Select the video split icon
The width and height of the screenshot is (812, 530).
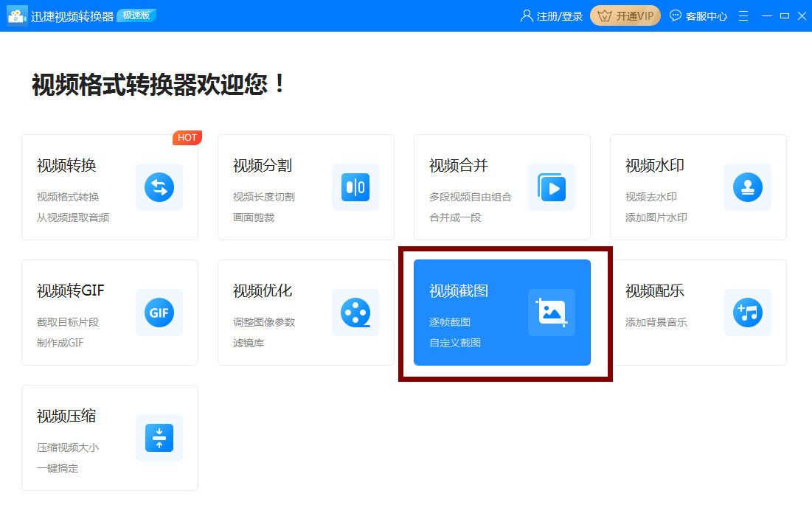[x=355, y=187]
